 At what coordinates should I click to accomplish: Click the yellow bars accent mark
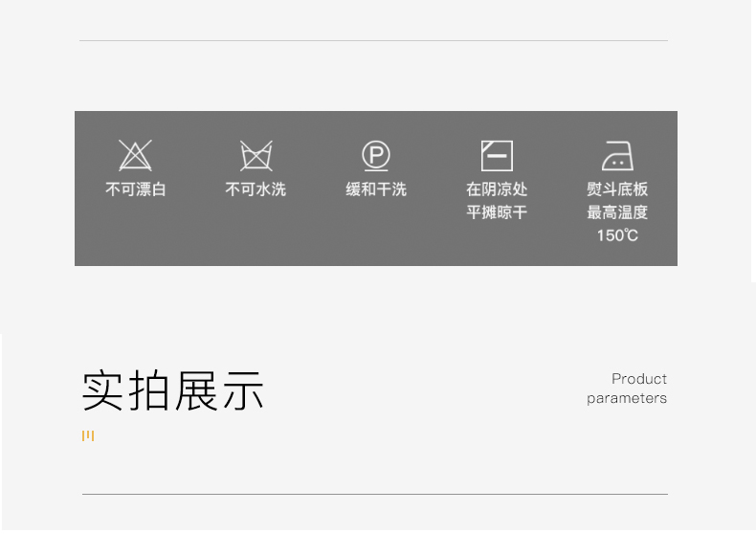coord(88,436)
